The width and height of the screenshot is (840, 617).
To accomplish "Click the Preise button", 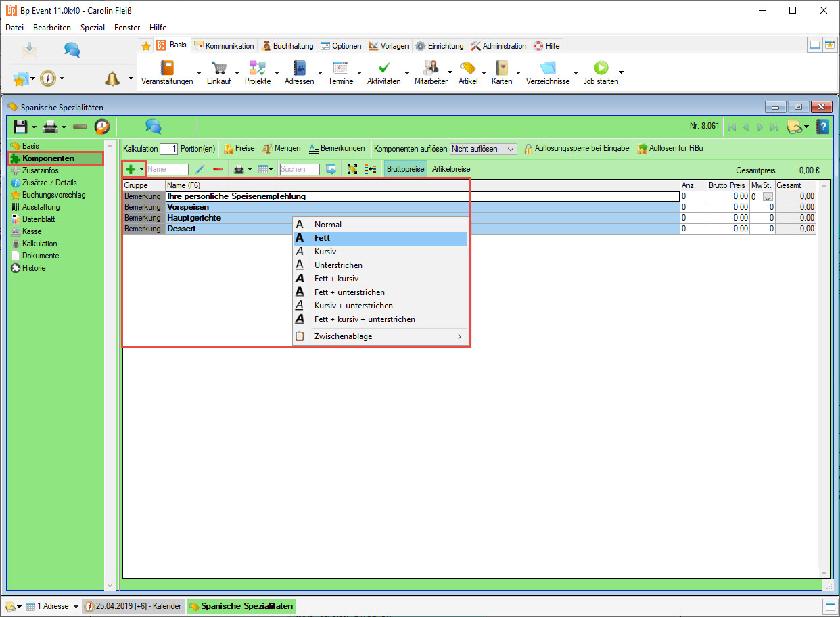I will pos(239,148).
